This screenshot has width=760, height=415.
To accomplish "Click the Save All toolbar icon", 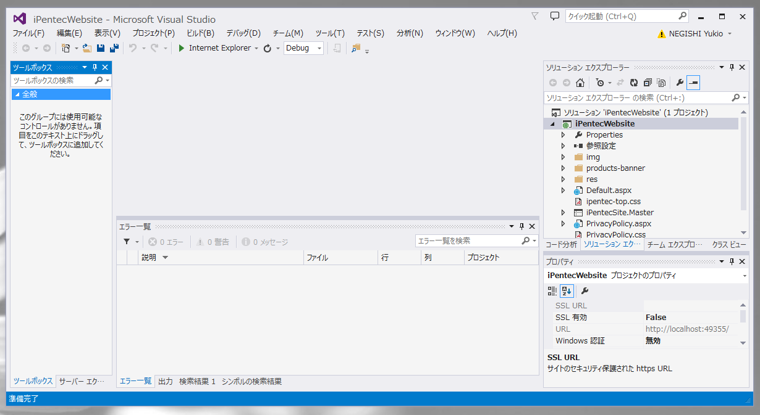I will tap(114, 48).
